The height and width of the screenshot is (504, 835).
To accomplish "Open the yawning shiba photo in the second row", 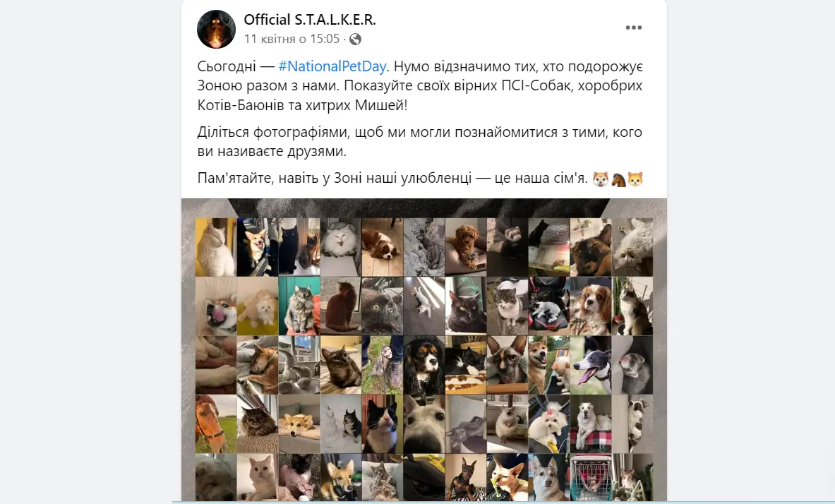I will pos(216,306).
